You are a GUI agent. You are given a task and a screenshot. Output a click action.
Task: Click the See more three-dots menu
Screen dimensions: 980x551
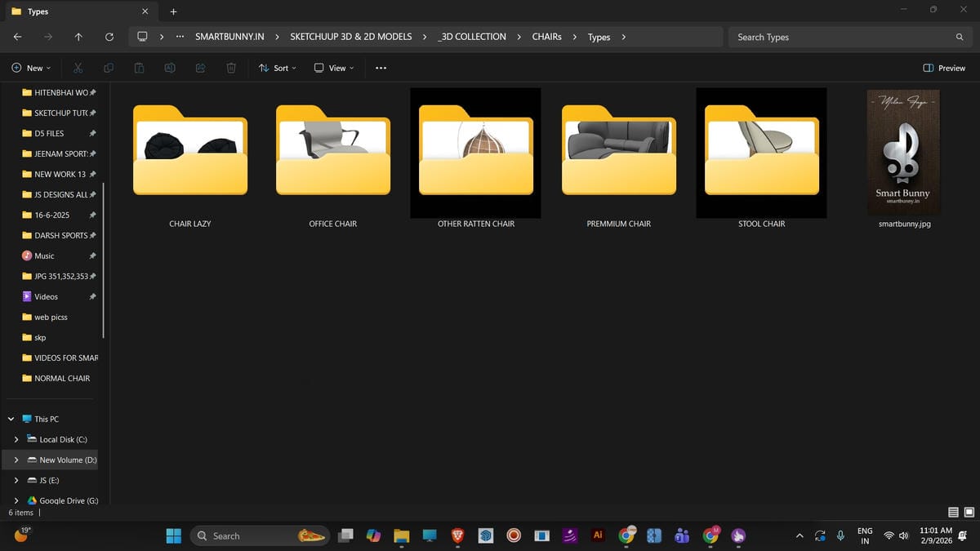[x=381, y=68]
